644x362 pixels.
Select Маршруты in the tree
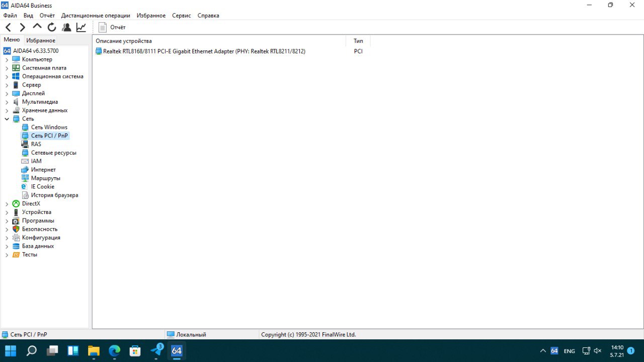pyautogui.click(x=46, y=178)
